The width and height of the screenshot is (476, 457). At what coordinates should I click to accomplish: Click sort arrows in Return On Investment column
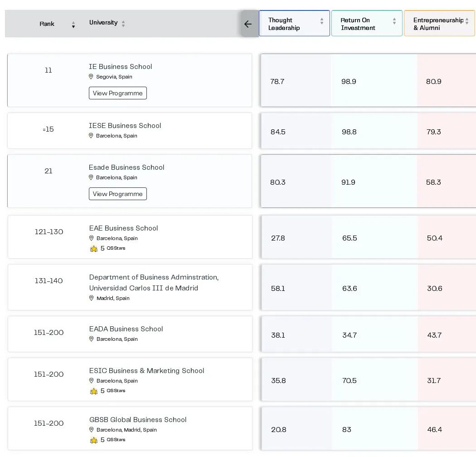[394, 21]
